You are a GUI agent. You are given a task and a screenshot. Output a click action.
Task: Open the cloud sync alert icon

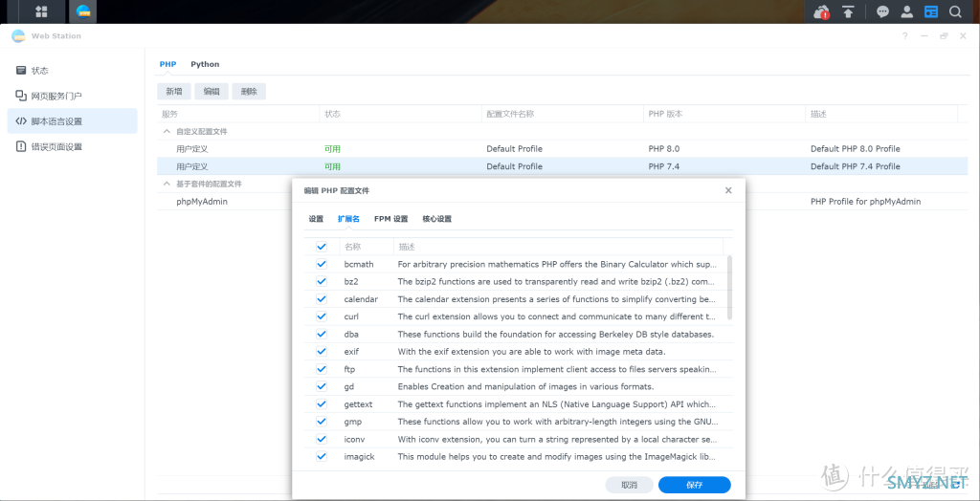pos(821,11)
